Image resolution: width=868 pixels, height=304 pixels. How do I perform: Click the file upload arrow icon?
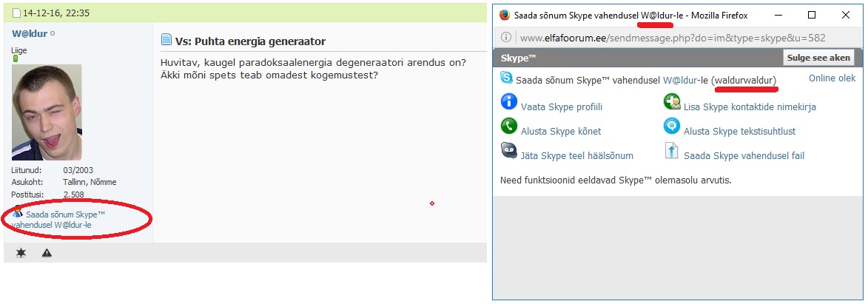[671, 151]
